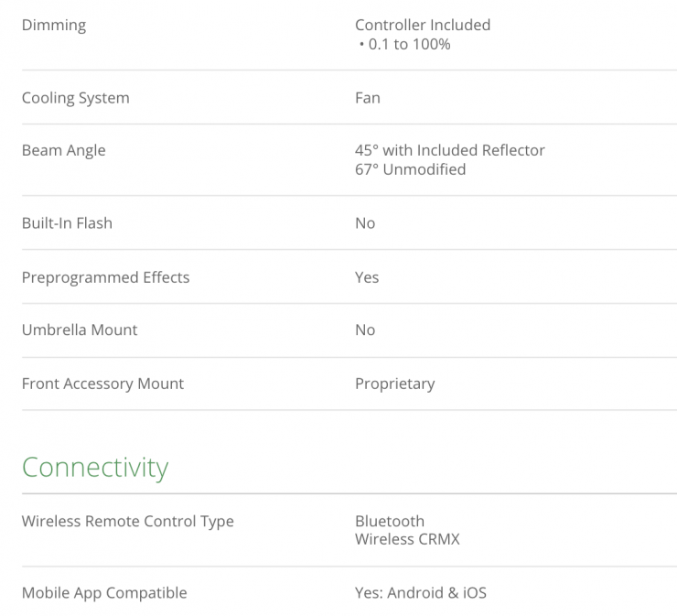Image resolution: width=677 pixels, height=616 pixels.
Task: Click 45° with Included Reflector text
Action: click(x=450, y=151)
